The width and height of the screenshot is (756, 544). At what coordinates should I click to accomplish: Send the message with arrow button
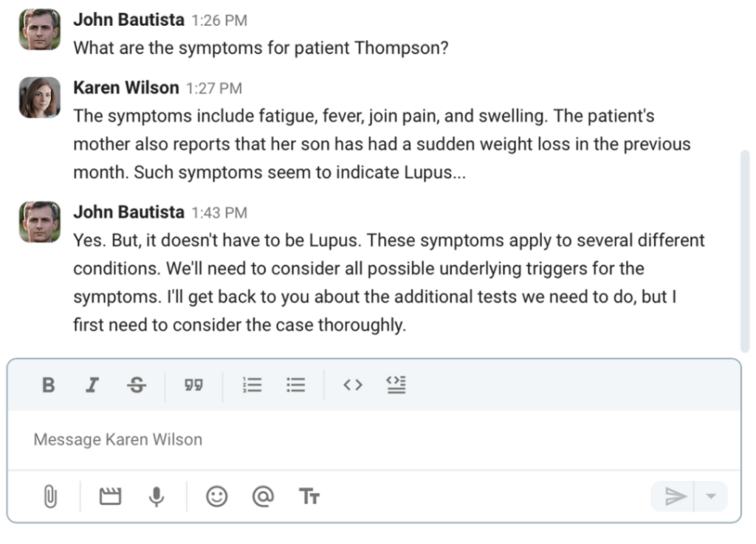(x=675, y=497)
